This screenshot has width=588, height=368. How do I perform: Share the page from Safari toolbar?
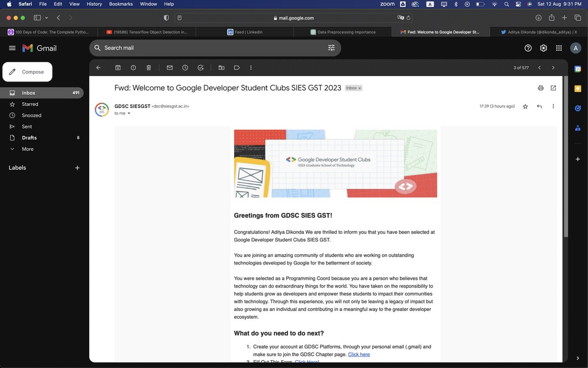(x=552, y=18)
